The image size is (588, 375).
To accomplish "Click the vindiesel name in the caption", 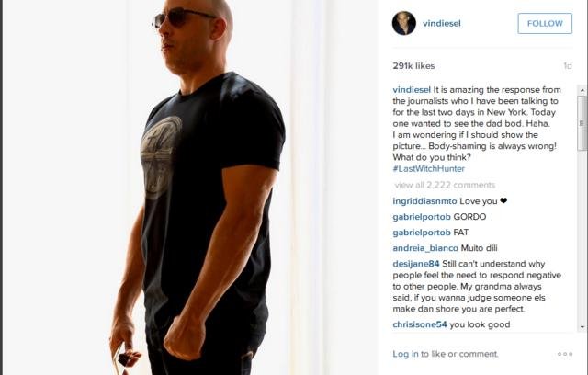I will point(412,90).
